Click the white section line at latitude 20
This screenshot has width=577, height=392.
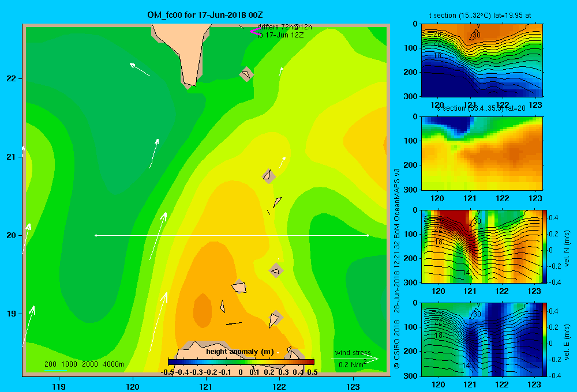[x=232, y=235]
